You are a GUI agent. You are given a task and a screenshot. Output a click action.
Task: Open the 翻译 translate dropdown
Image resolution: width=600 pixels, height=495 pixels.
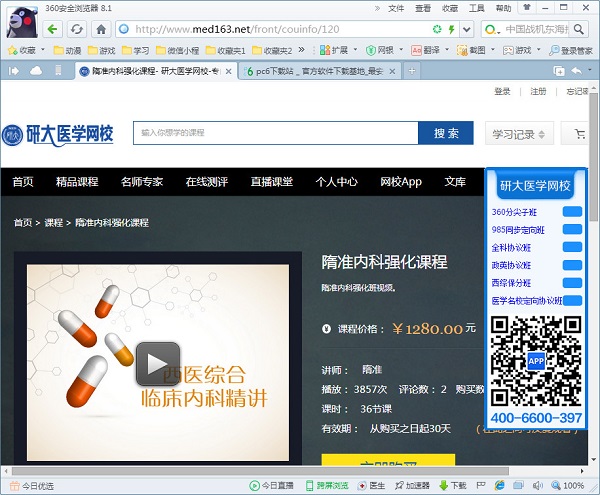pos(430,50)
